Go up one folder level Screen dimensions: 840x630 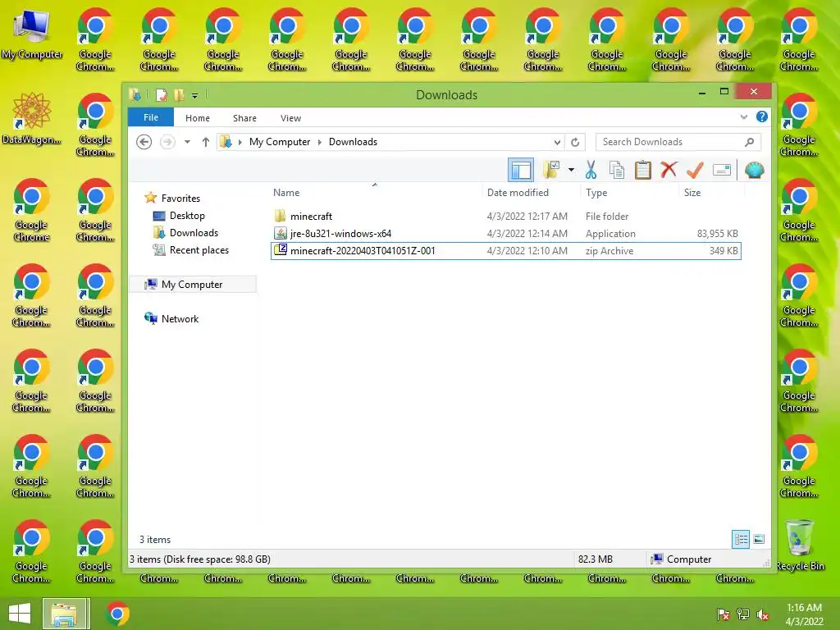206,142
